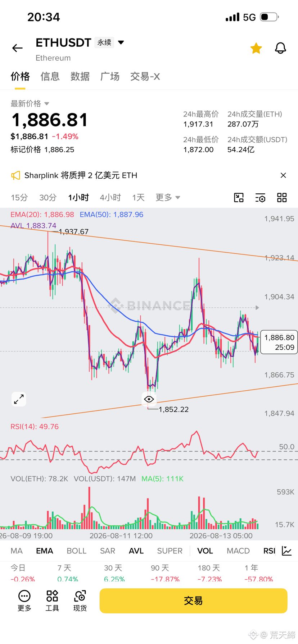
Task: Tap the EMA(50) legend value
Action: point(112,215)
